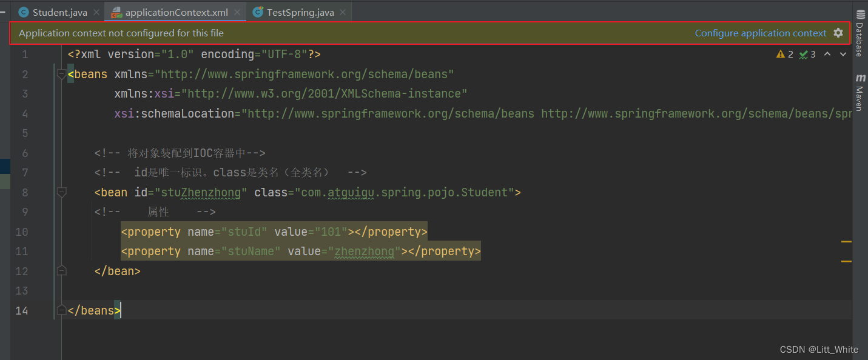Click the XML declaration on line 1
Viewport: 868px width, 360px height.
[194, 55]
